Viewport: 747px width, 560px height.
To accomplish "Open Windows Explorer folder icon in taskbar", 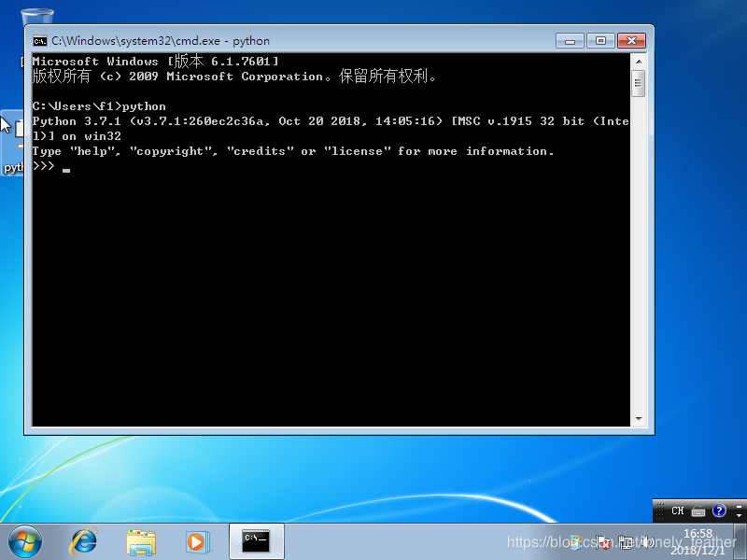I will [x=141, y=542].
